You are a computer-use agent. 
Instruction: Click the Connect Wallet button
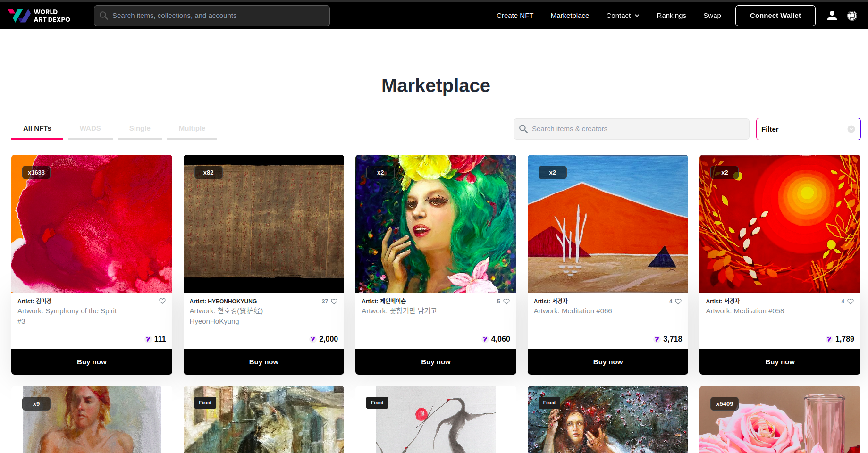point(775,16)
